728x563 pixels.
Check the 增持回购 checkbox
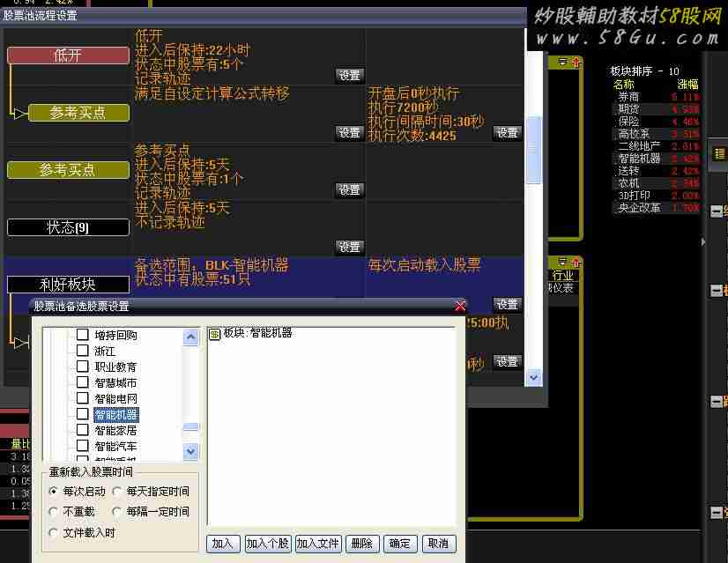(82, 335)
